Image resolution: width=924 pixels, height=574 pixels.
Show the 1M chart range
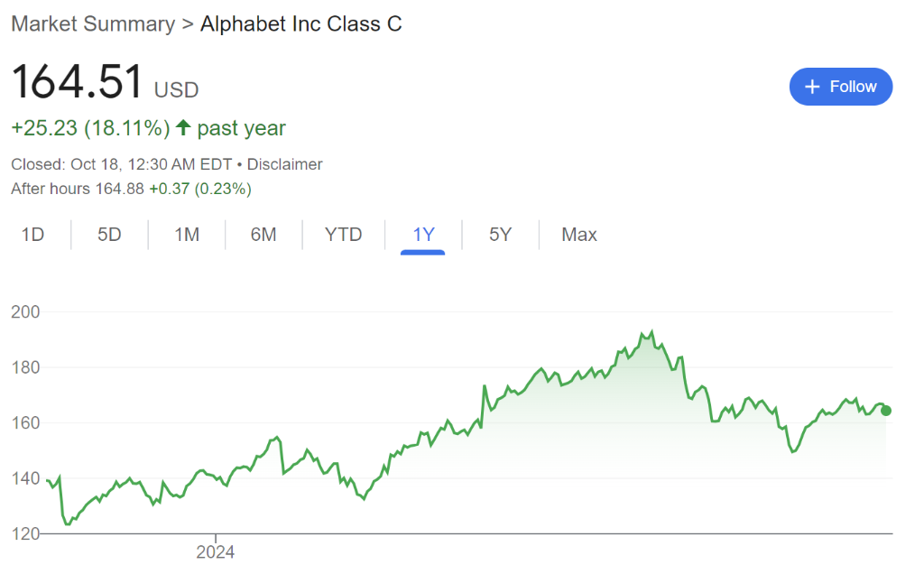pos(187,235)
